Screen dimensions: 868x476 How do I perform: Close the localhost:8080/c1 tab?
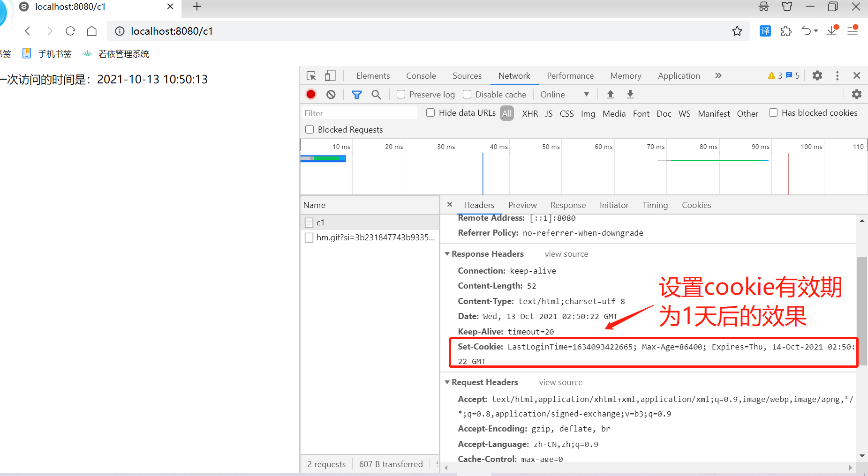coord(170,7)
